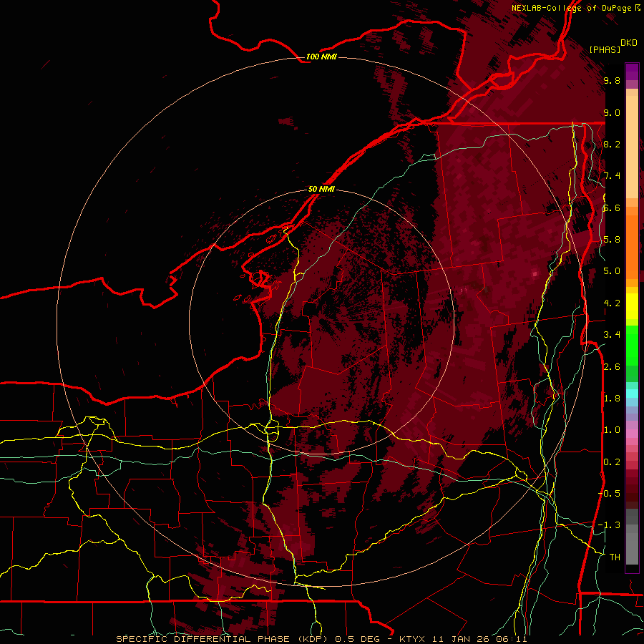Select the 1.0 value on the legend
Screen dimensions: 644x644
point(612,430)
